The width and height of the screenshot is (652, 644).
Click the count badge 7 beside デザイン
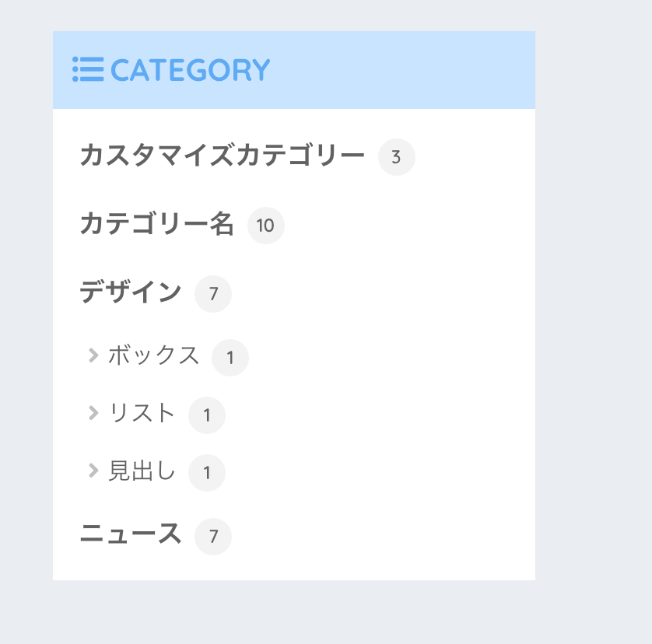pos(212,294)
